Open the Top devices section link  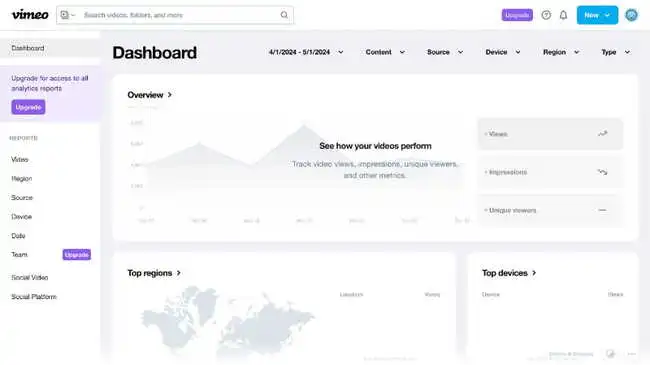[x=509, y=273]
